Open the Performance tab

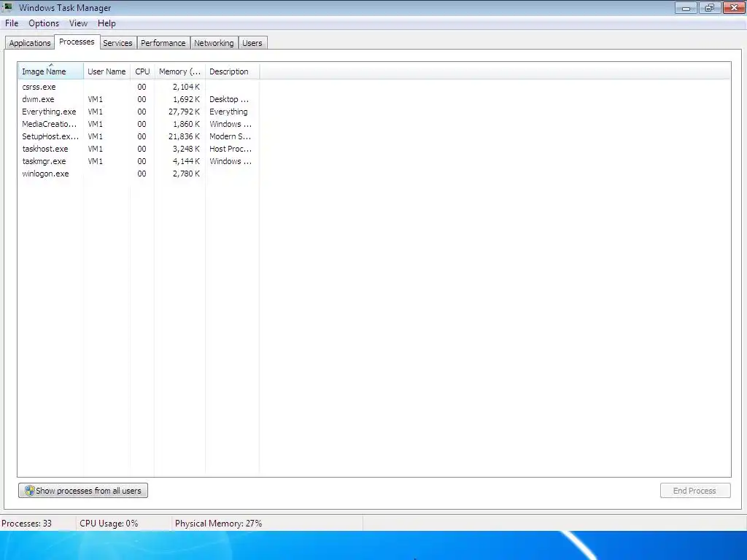pyautogui.click(x=163, y=43)
